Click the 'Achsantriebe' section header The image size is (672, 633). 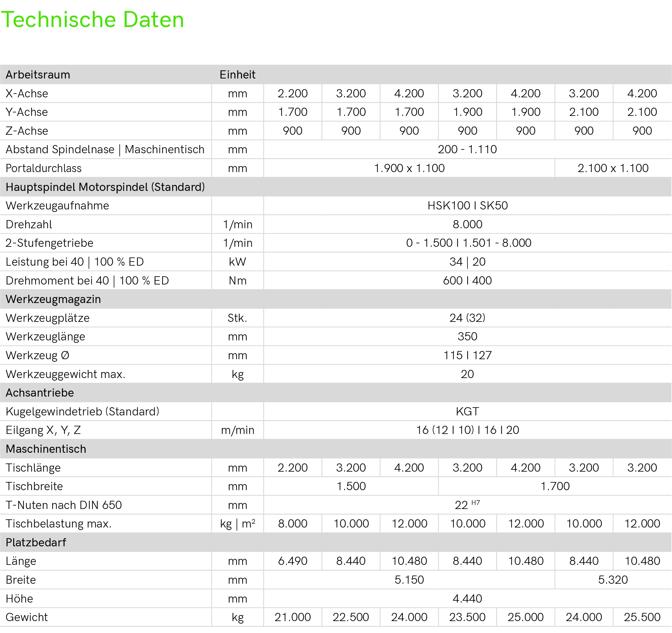point(40,392)
